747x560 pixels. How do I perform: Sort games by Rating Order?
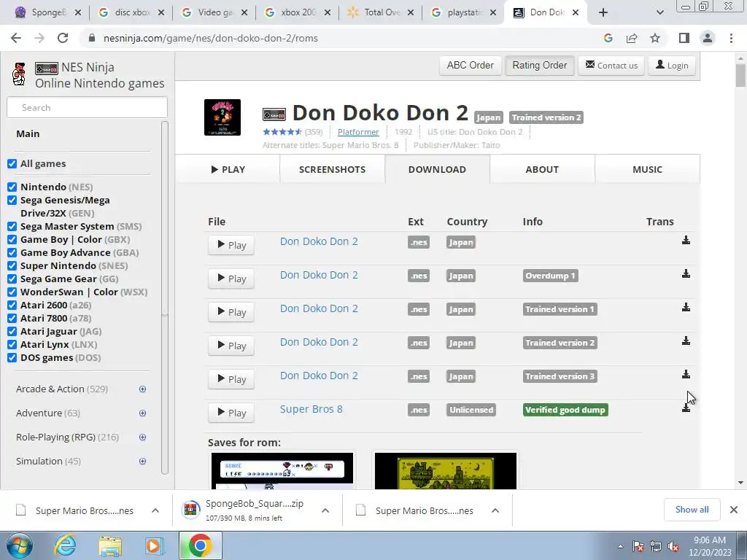coord(540,65)
